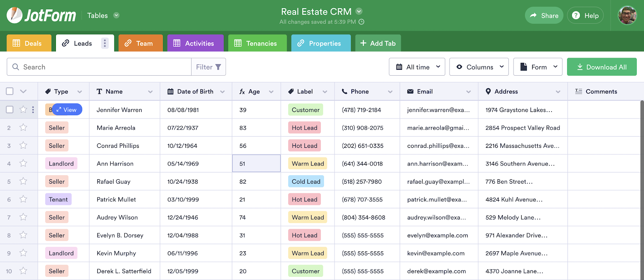Switch to the Team tab
Viewport: 644px width, 280px height.
[x=140, y=43]
